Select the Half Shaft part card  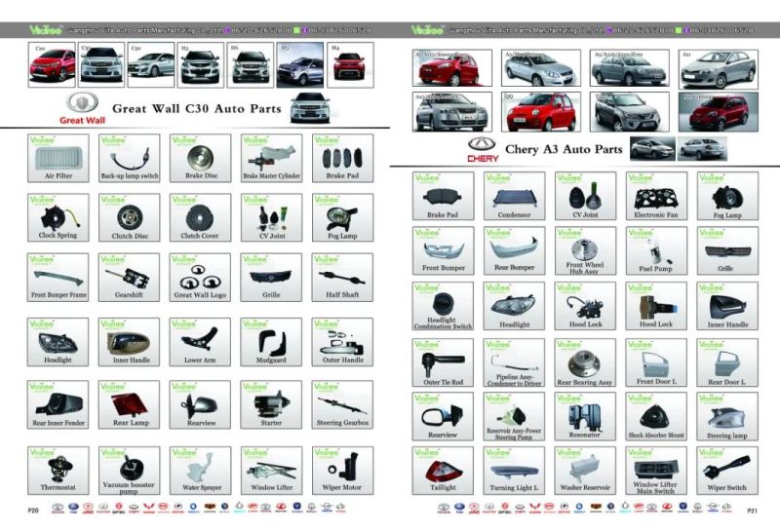coord(343,277)
